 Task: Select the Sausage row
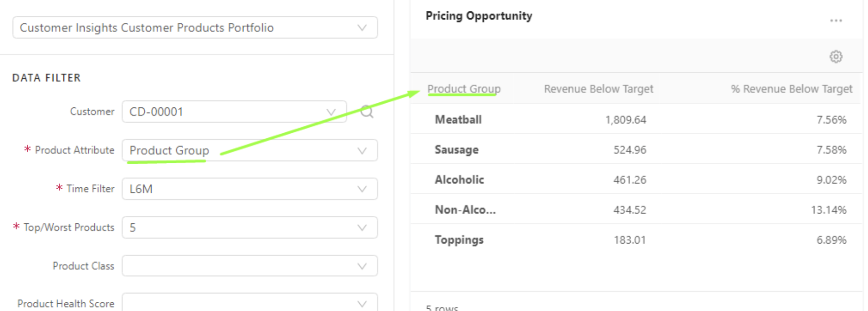tap(456, 150)
